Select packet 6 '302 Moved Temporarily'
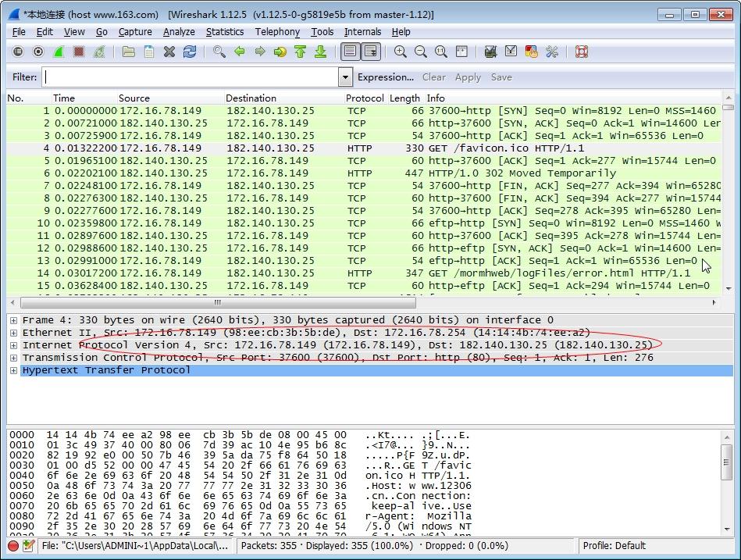 click(x=364, y=173)
